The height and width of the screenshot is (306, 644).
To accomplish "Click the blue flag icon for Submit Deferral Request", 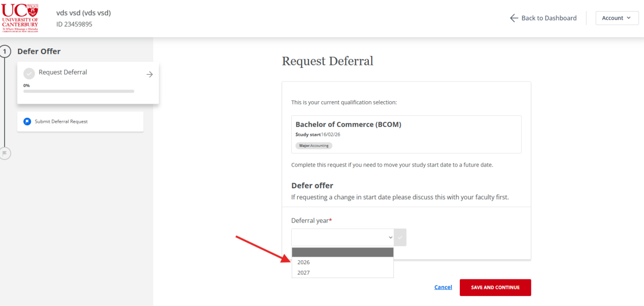I will [27, 121].
